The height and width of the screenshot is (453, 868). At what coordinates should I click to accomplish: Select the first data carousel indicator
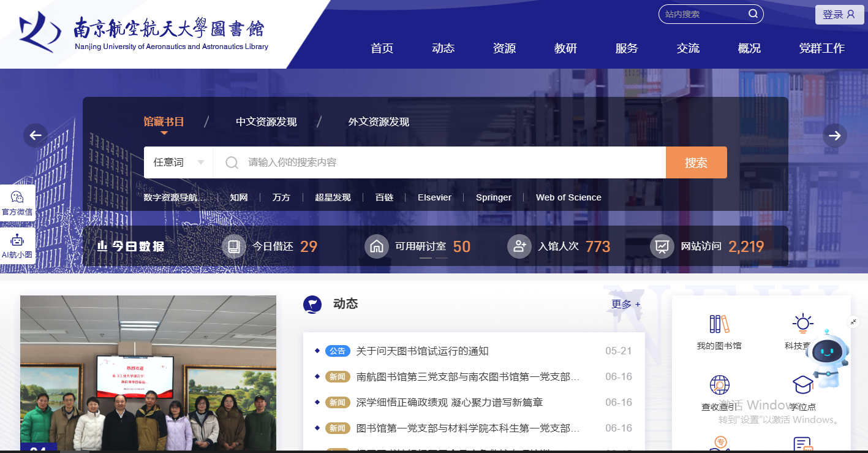coord(426,258)
